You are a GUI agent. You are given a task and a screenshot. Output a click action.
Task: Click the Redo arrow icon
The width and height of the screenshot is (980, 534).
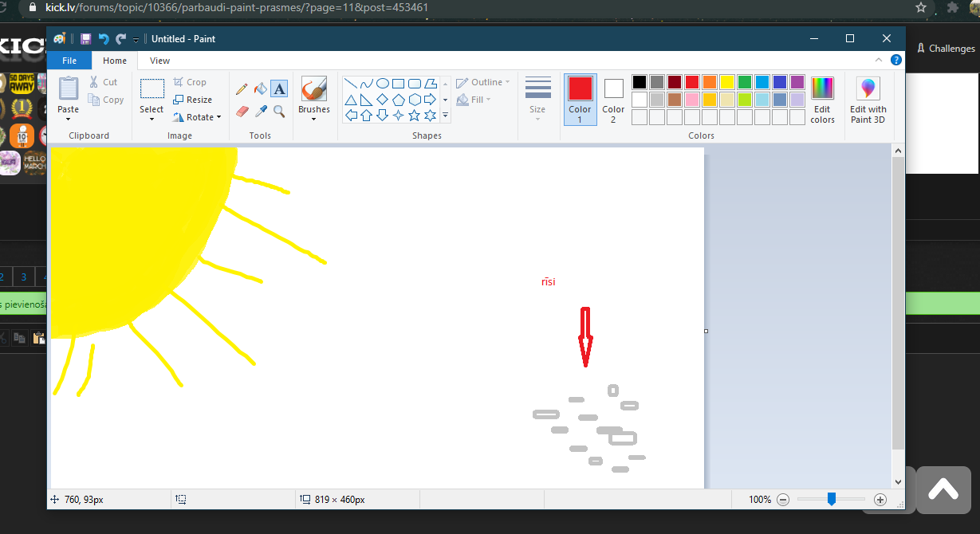[120, 38]
